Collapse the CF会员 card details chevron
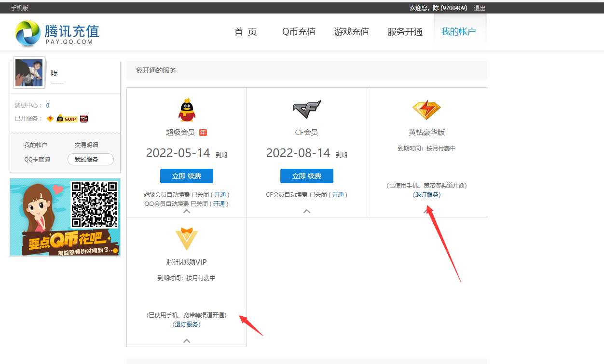Viewport: 604px width, 364px height. [307, 212]
